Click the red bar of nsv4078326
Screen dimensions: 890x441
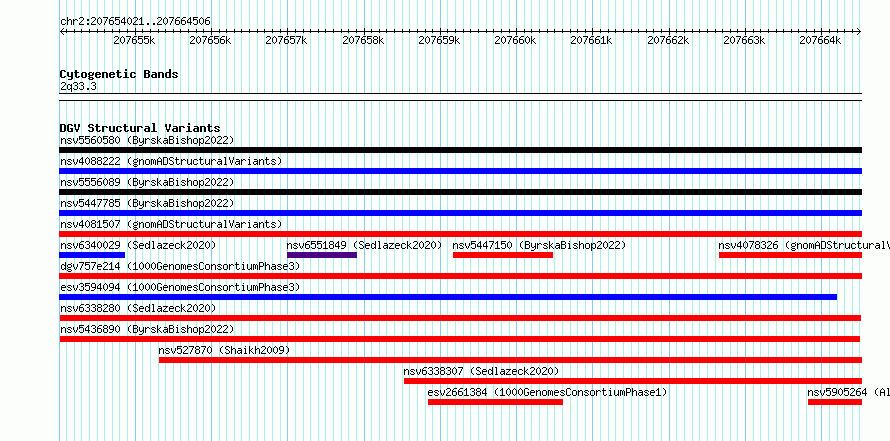point(790,255)
